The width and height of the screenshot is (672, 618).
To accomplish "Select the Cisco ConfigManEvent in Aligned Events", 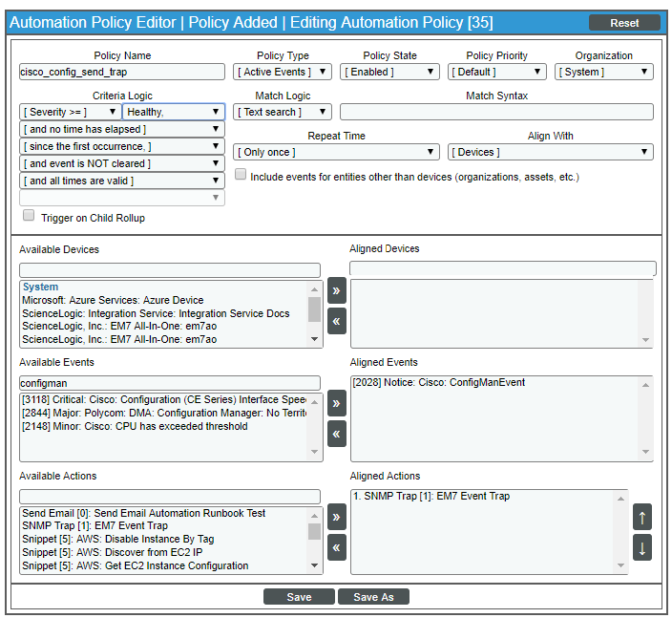I will (x=439, y=383).
